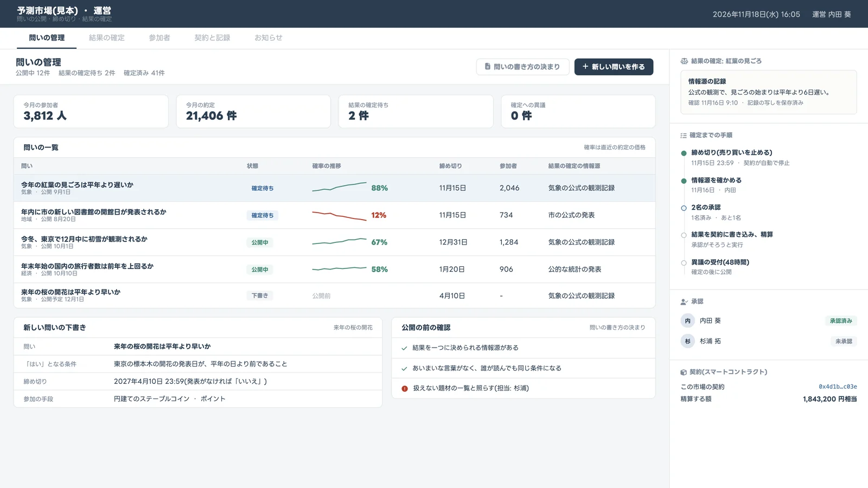Click the list icon beside 確定までの手順

coord(684,136)
